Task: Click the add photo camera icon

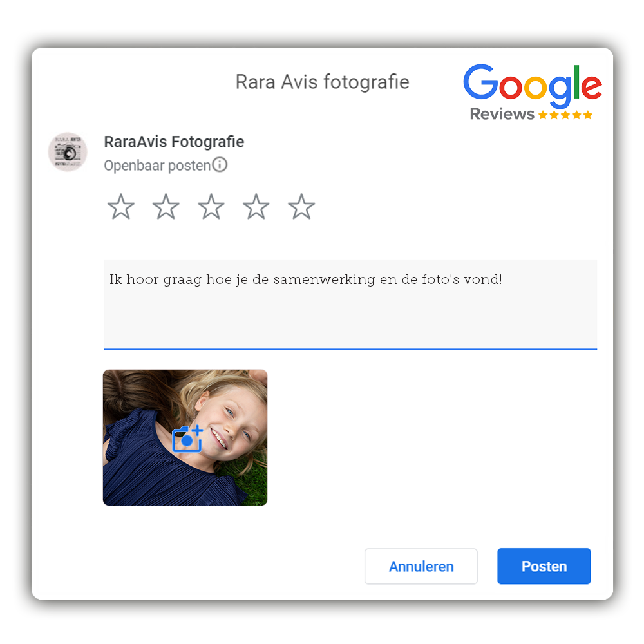Action: pyautogui.click(x=187, y=439)
